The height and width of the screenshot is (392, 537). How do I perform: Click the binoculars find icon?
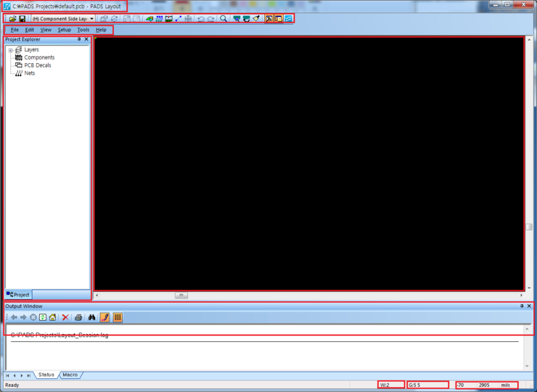pyautogui.click(x=91, y=317)
